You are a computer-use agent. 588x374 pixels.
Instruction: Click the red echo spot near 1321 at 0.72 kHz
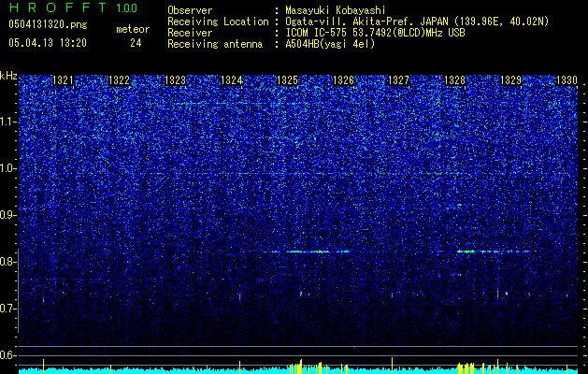[44, 299]
